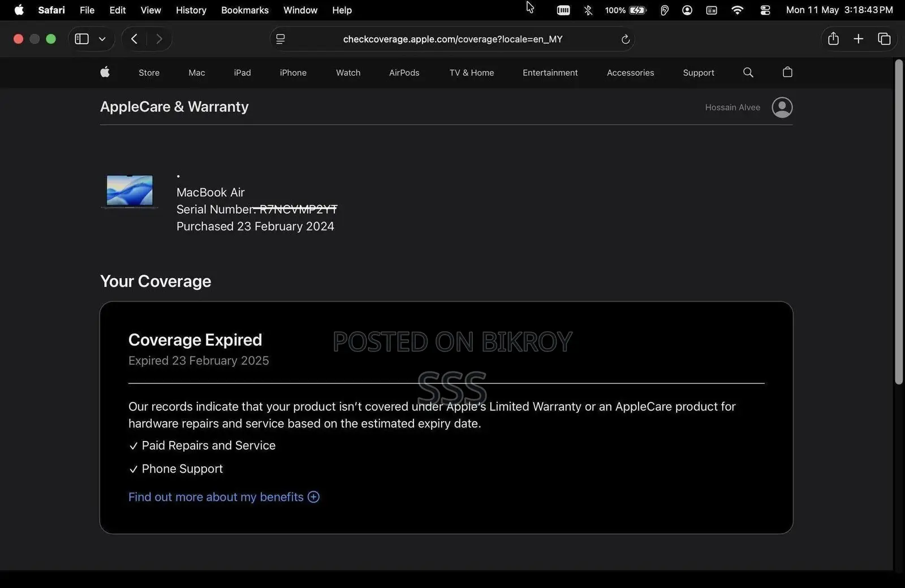This screenshot has width=905, height=588.
Task: Open the shopping bag
Action: tap(787, 72)
